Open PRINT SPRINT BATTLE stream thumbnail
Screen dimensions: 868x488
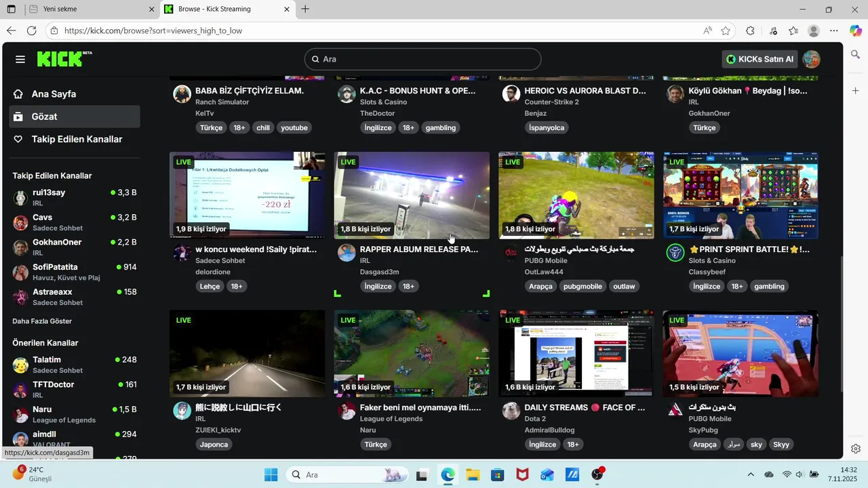point(741,195)
